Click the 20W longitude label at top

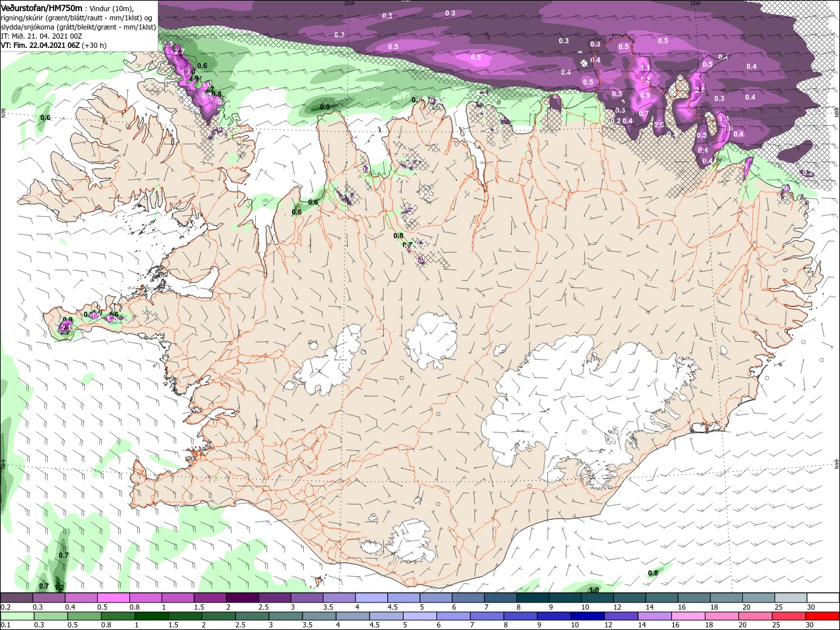(349, 3)
